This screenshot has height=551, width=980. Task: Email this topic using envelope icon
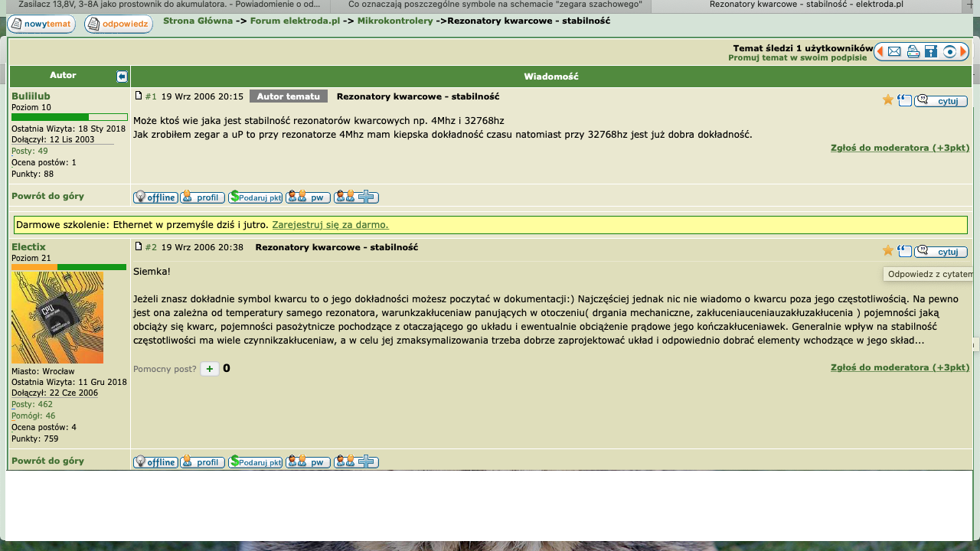point(895,51)
